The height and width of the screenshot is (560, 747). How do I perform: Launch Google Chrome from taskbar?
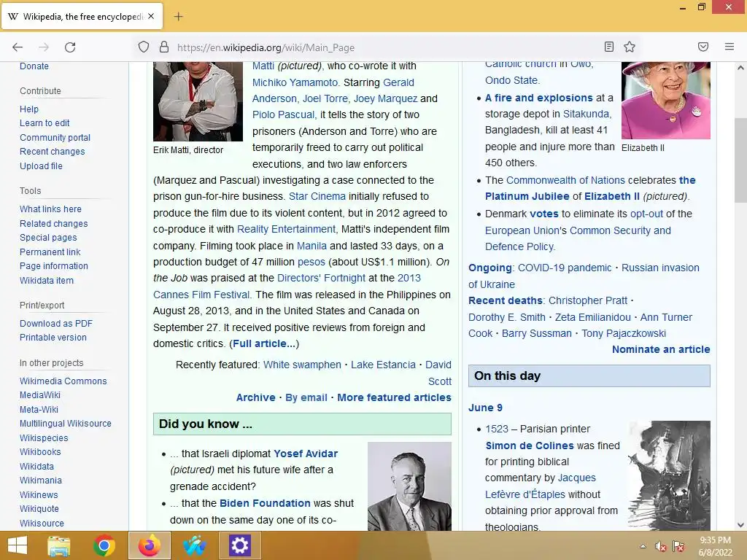[x=104, y=545]
